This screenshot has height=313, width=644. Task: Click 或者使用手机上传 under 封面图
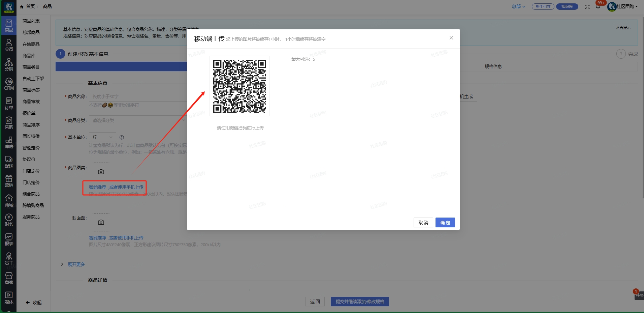(x=126, y=238)
